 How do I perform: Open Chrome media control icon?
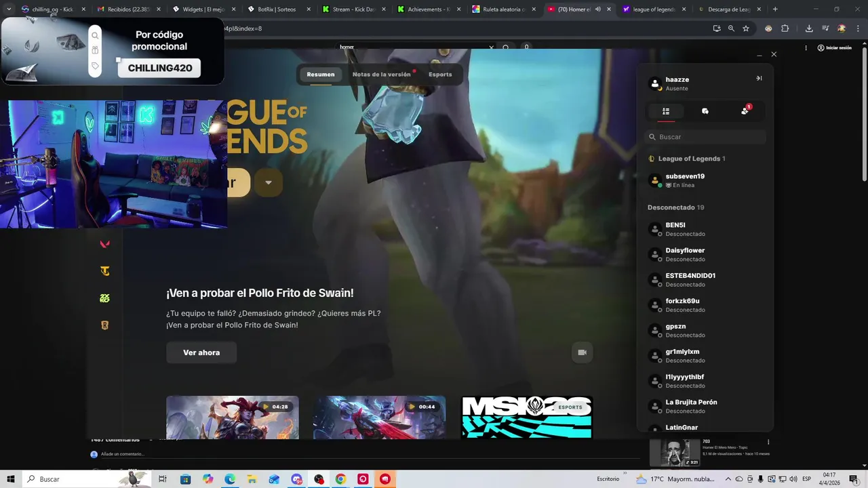point(825,28)
